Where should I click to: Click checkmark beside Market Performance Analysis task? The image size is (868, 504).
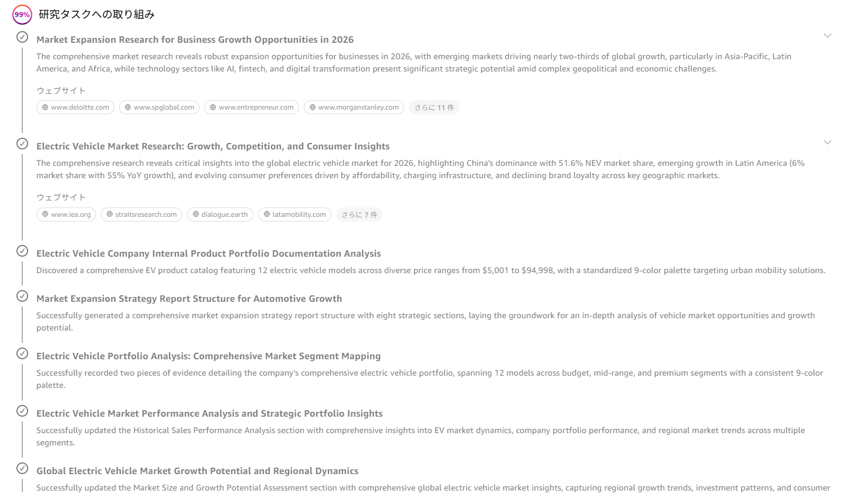point(22,411)
